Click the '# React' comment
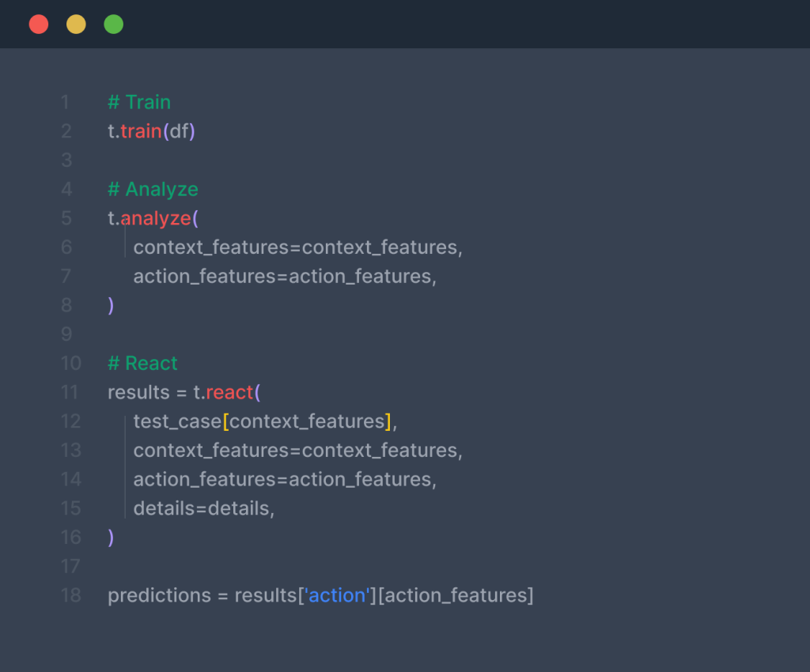The width and height of the screenshot is (810, 672). pyautogui.click(x=142, y=363)
